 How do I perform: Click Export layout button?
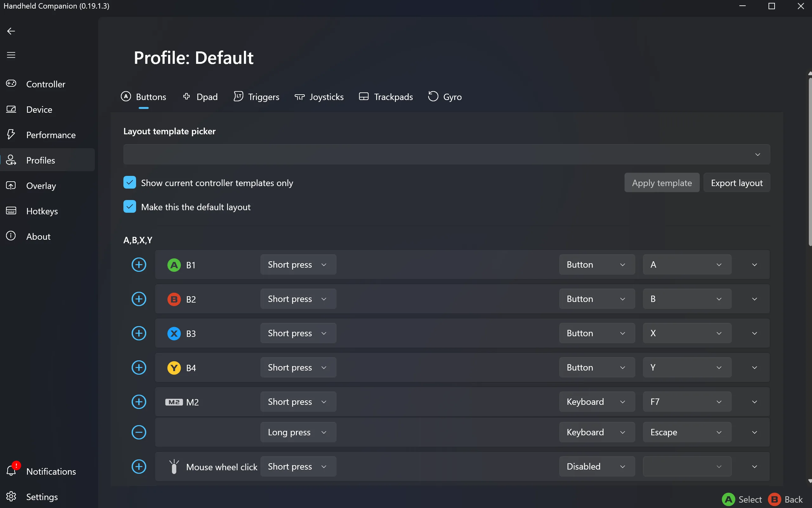(737, 183)
